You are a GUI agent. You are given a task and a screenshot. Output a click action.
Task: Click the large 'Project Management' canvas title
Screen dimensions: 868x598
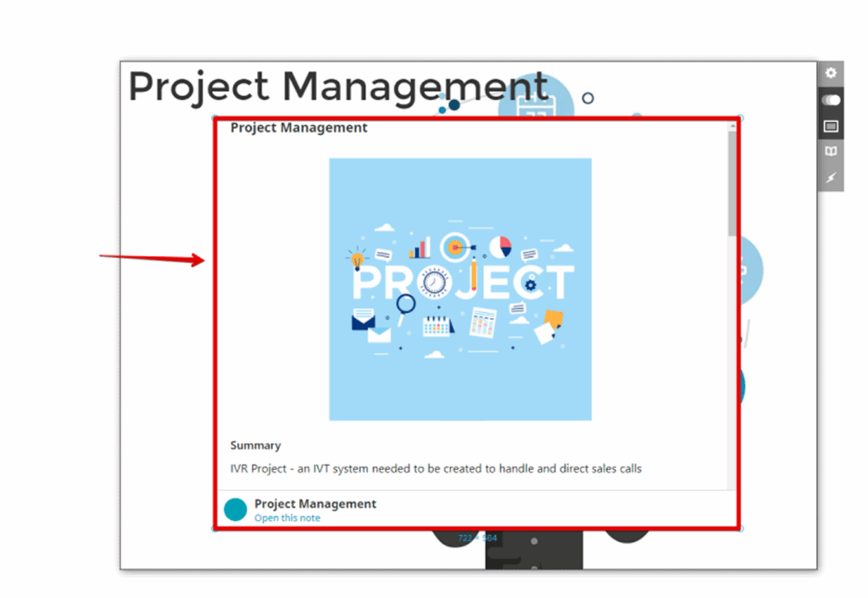(338, 87)
